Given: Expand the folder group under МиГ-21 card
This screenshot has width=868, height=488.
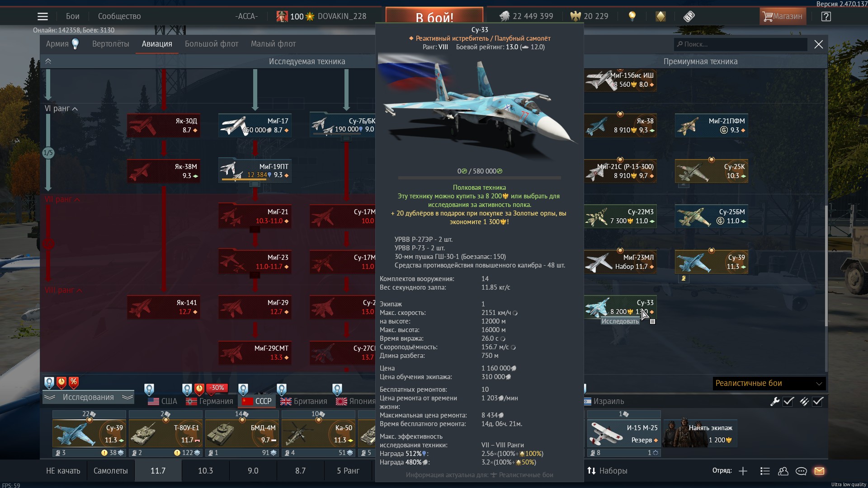Looking at the screenshot, I should click(255, 230).
